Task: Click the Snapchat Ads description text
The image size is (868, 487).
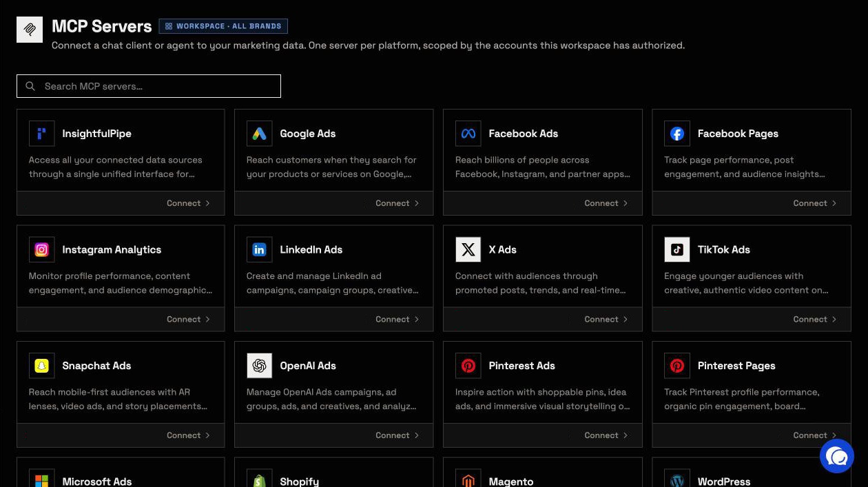Action: coord(118,399)
